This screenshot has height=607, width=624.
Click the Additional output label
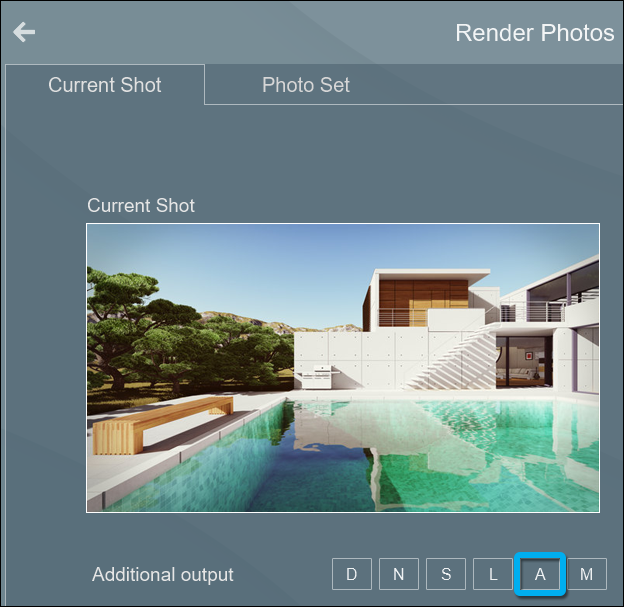pos(163,575)
